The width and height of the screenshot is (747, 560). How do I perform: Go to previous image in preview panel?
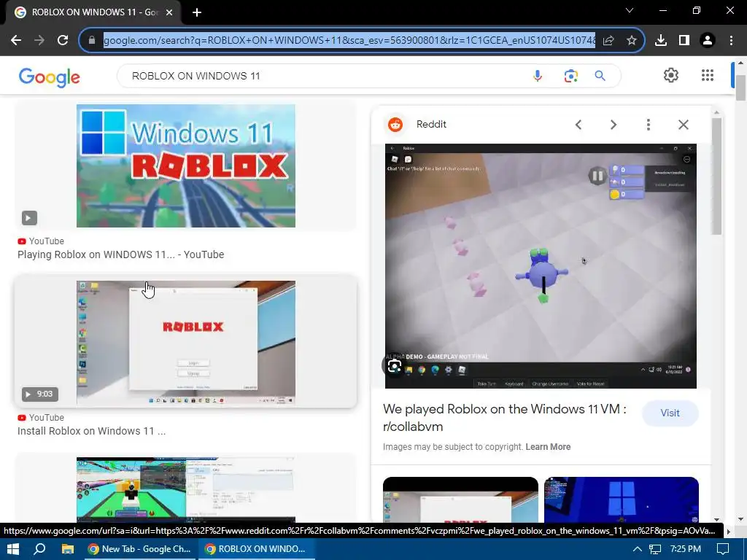(578, 125)
